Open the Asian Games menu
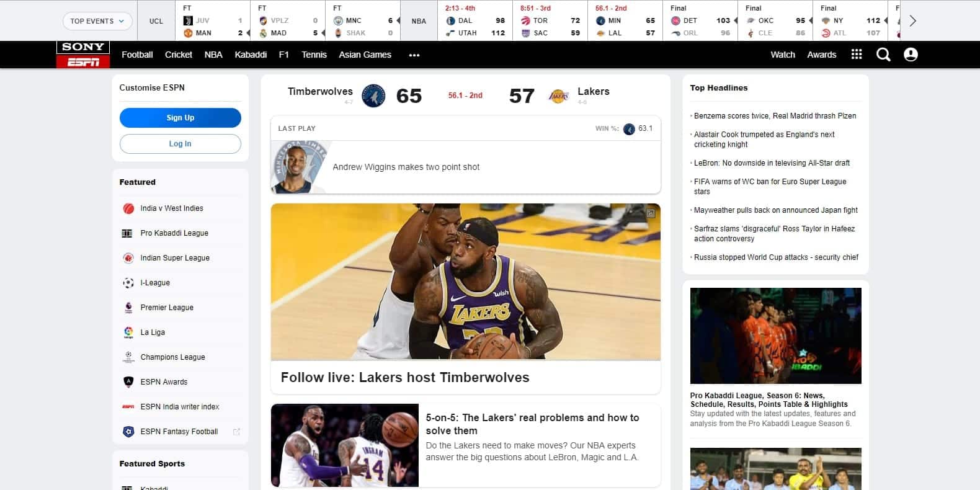The width and height of the screenshot is (980, 490). 365,55
